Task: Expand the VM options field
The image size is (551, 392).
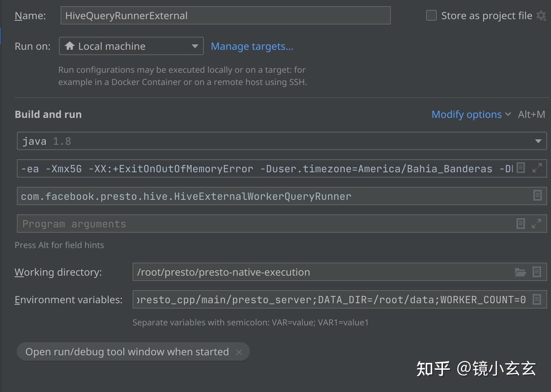Action: (537, 168)
